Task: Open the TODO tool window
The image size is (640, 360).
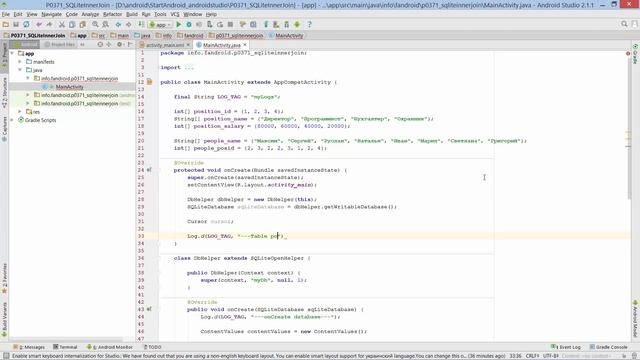Action: point(152,347)
